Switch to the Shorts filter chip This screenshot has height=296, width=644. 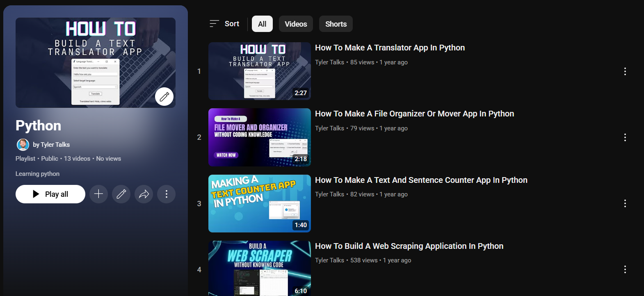point(336,24)
